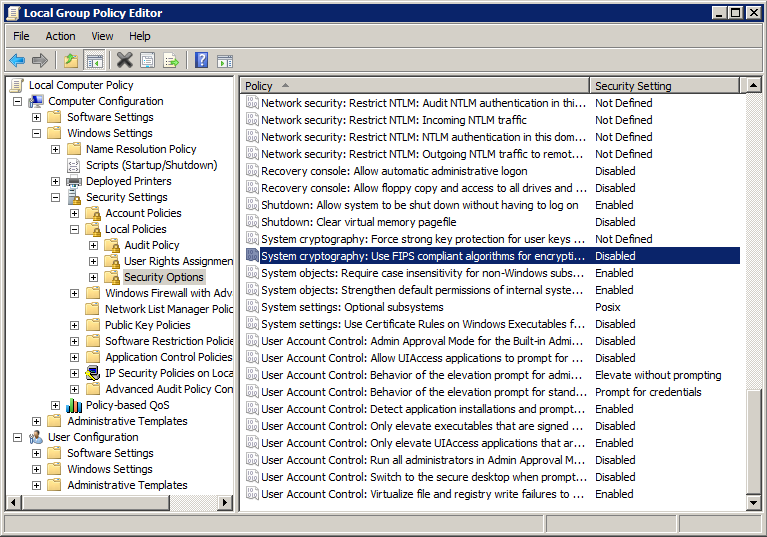Image resolution: width=767 pixels, height=537 pixels.
Task: Click the Export List toolbar icon
Action: pos(171,61)
